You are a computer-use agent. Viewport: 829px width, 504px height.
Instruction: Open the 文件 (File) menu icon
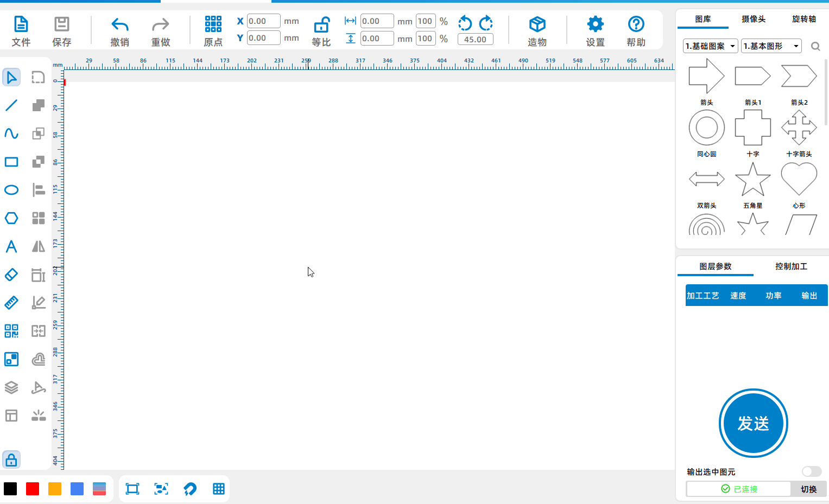click(21, 24)
